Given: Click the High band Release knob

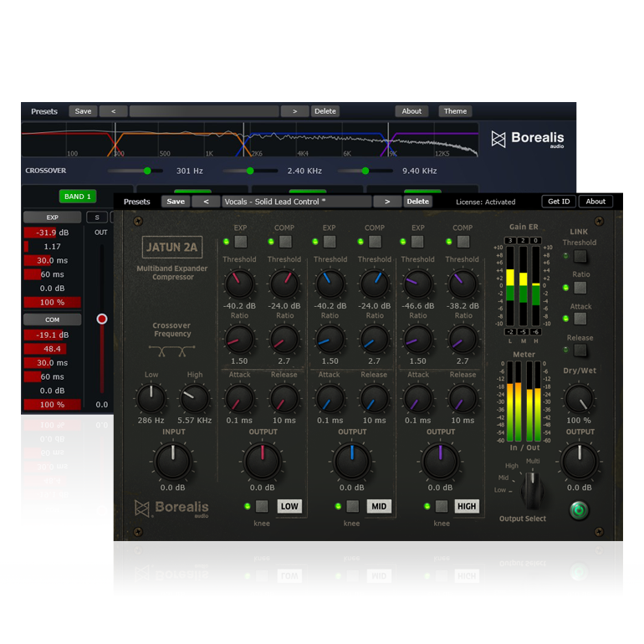Looking at the screenshot, I should click(x=463, y=398).
